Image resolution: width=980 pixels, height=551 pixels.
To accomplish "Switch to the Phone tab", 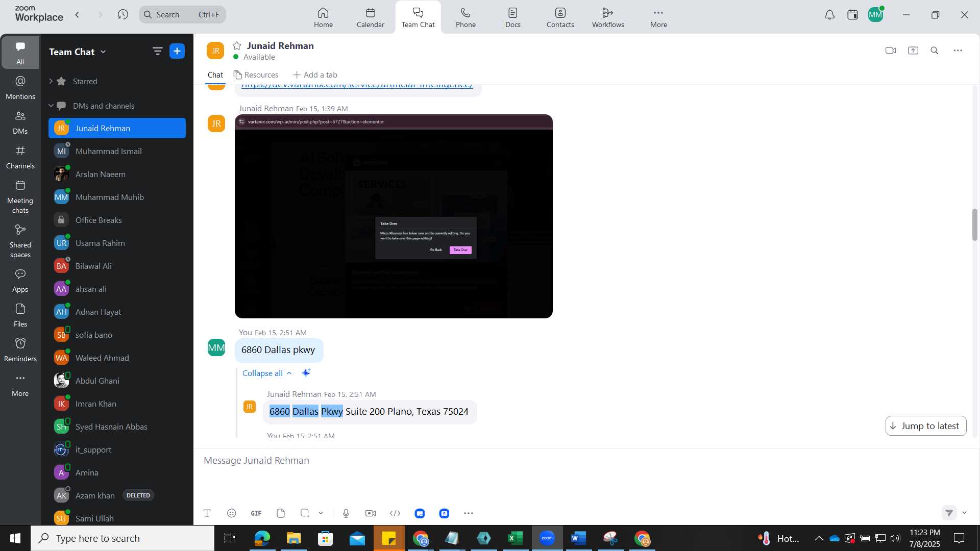I will tap(465, 17).
